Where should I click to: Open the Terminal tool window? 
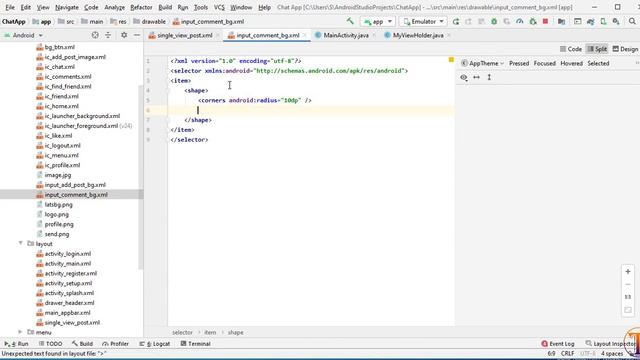tap(196, 344)
